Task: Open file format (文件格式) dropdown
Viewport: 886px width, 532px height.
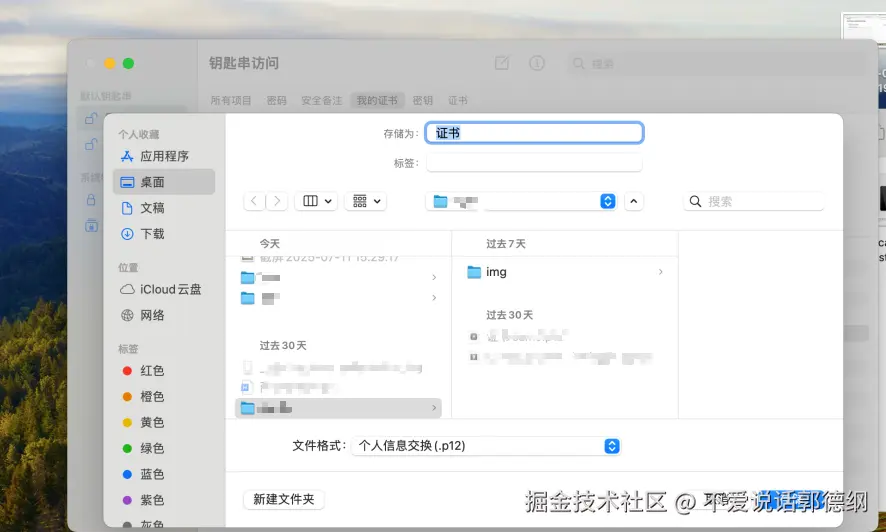Action: click(486, 446)
